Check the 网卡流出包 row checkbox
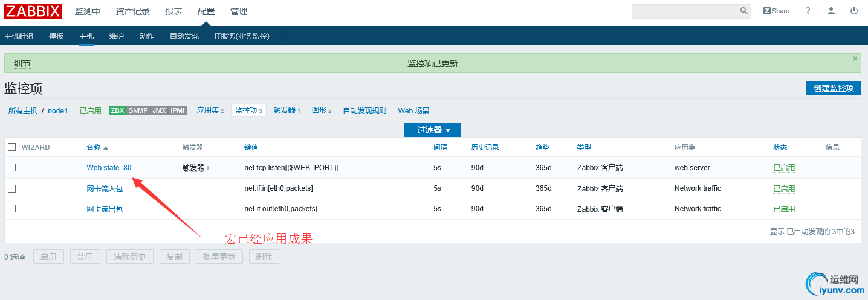 [11, 208]
